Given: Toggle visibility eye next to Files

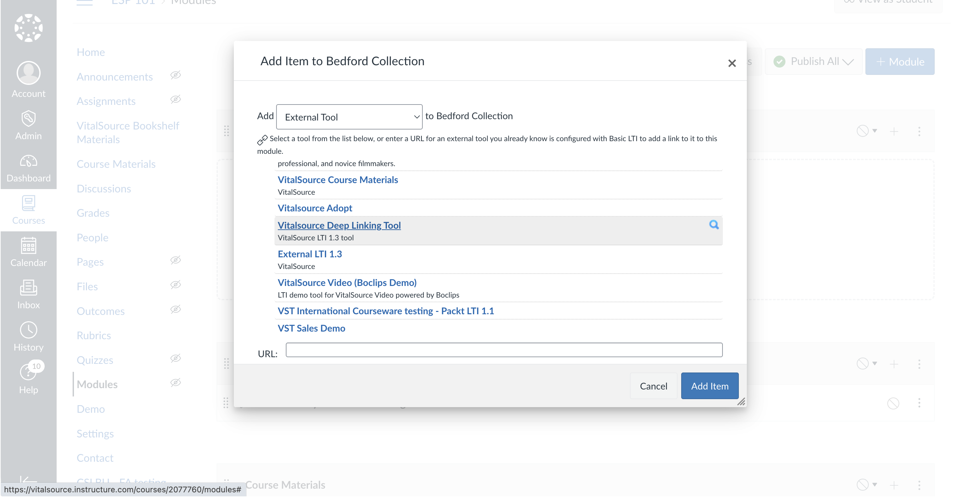Looking at the screenshot, I should [175, 285].
